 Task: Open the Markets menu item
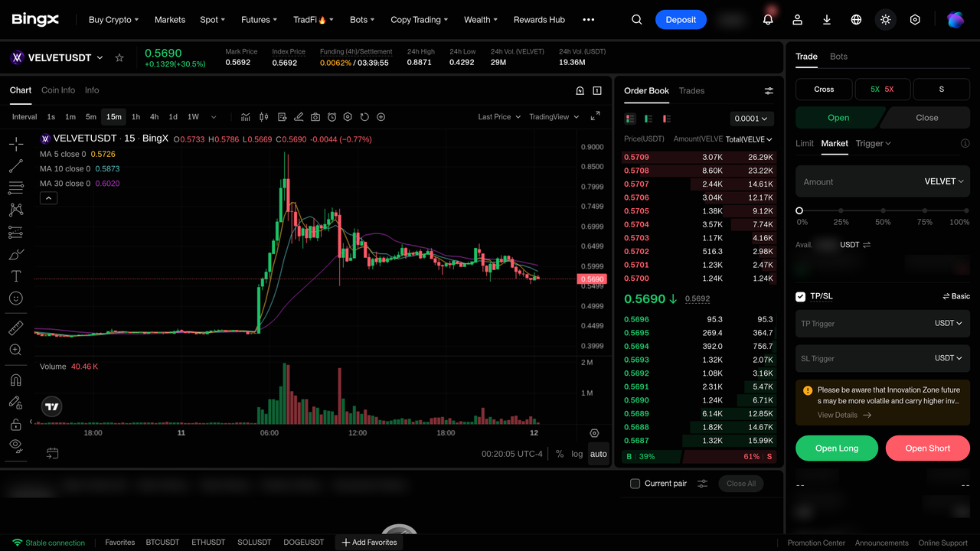tap(170, 20)
